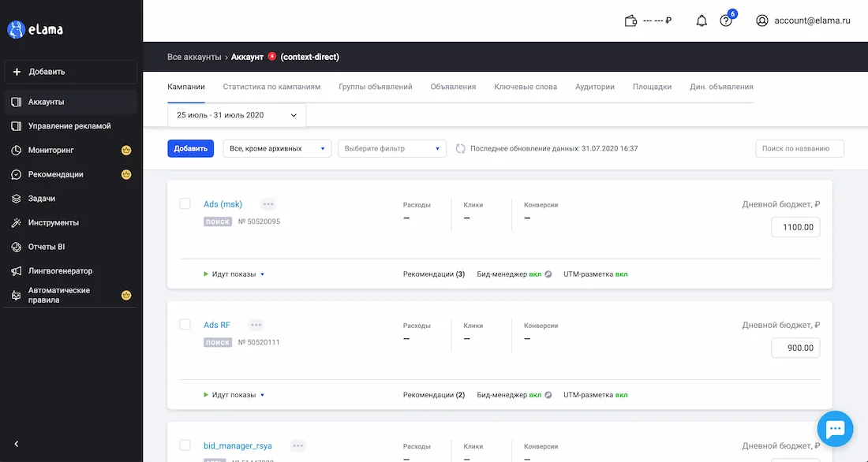Open the Статистика по кампаниям tab
This screenshot has width=868, height=462.
(x=271, y=87)
